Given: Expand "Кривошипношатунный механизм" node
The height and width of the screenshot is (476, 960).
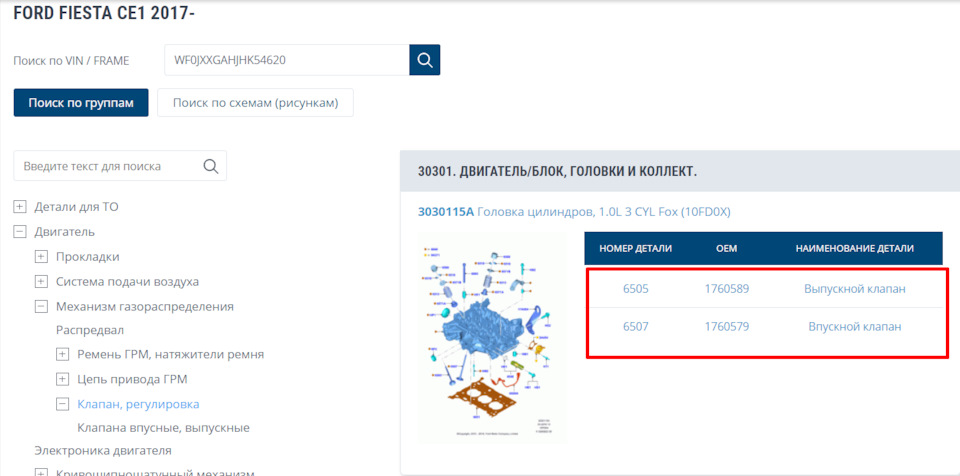Looking at the screenshot, I should tap(41, 473).
